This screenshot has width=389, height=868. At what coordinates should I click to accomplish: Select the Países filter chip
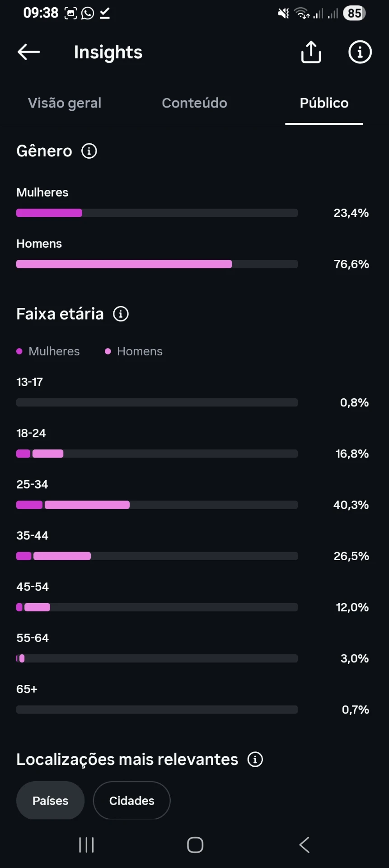[x=50, y=801]
